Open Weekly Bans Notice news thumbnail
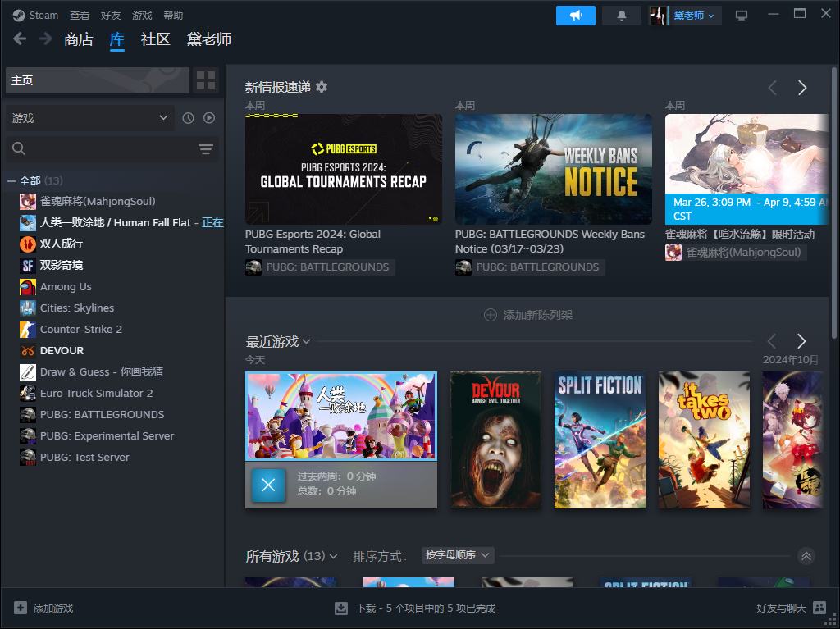 (x=554, y=169)
